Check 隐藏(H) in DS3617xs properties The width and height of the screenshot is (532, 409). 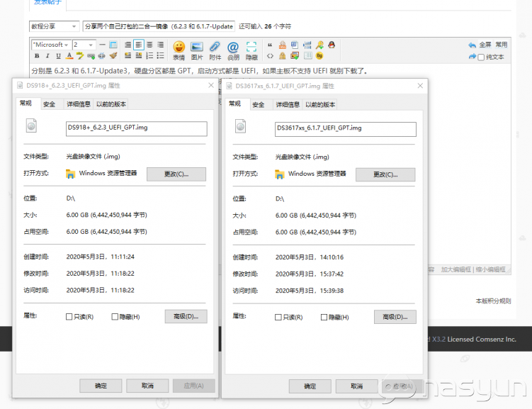click(324, 317)
